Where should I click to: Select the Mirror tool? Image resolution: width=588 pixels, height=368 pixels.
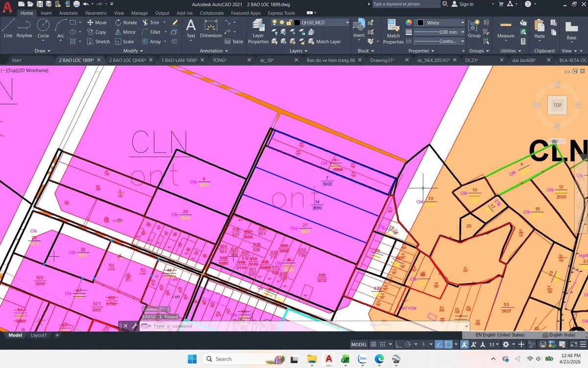coord(125,32)
